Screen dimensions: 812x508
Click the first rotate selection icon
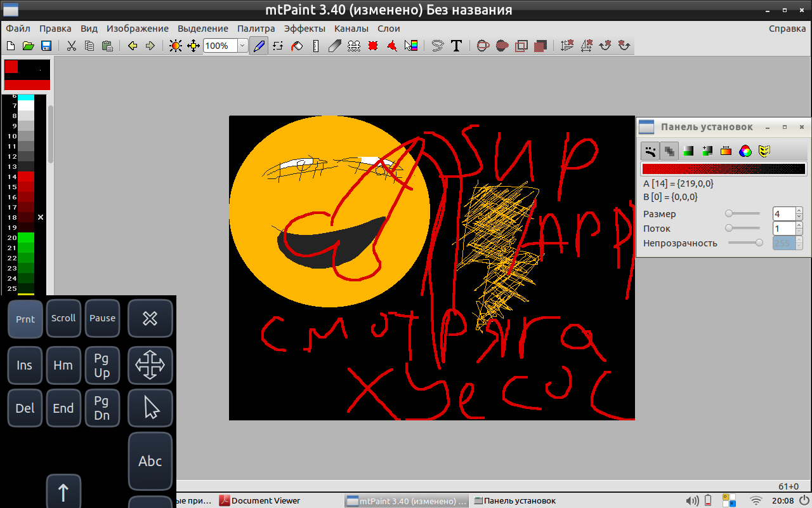tap(605, 46)
